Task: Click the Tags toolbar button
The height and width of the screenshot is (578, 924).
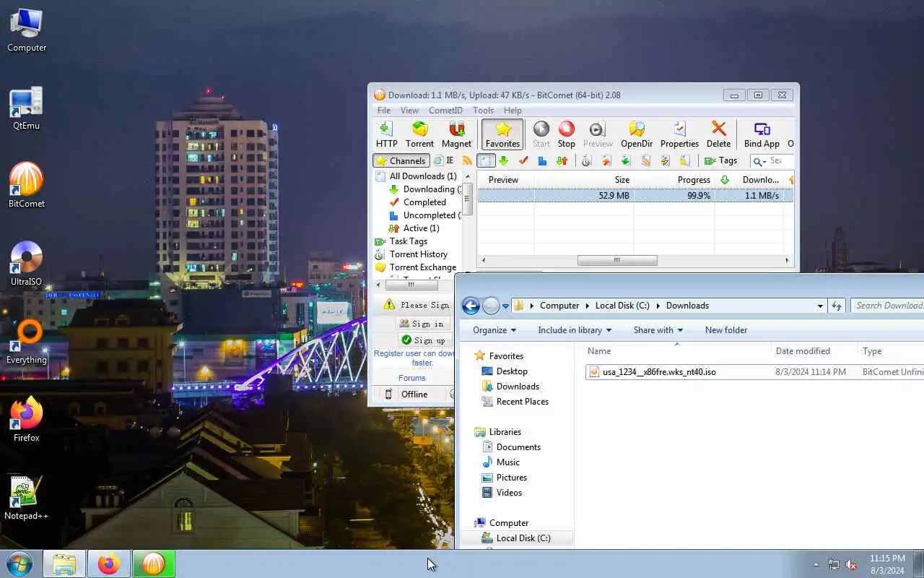Action: pos(721,160)
